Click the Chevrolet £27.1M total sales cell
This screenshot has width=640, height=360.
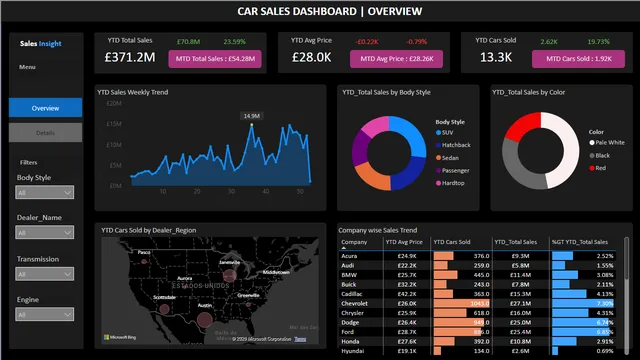pyautogui.click(x=521, y=304)
